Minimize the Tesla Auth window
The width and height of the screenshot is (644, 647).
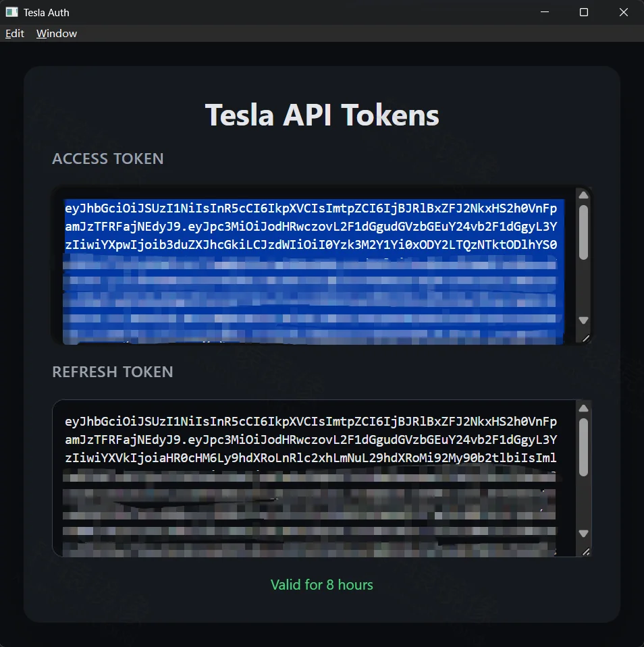point(545,12)
